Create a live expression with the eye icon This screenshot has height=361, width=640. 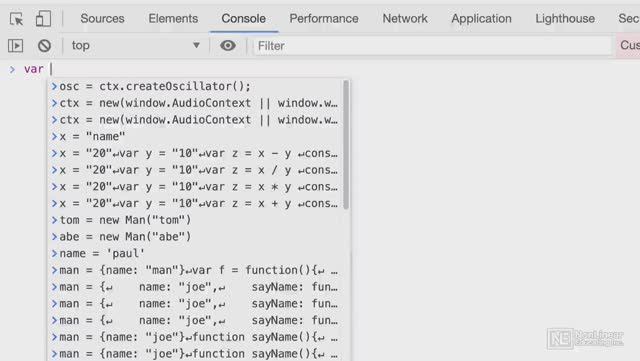228,45
